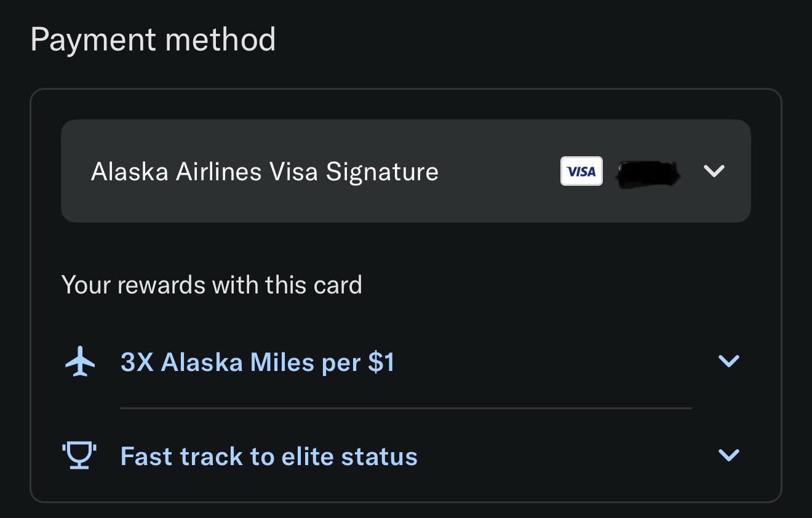This screenshot has height=518, width=812.
Task: Click the "3X Alaska Miles per $1" text
Action: tap(257, 362)
